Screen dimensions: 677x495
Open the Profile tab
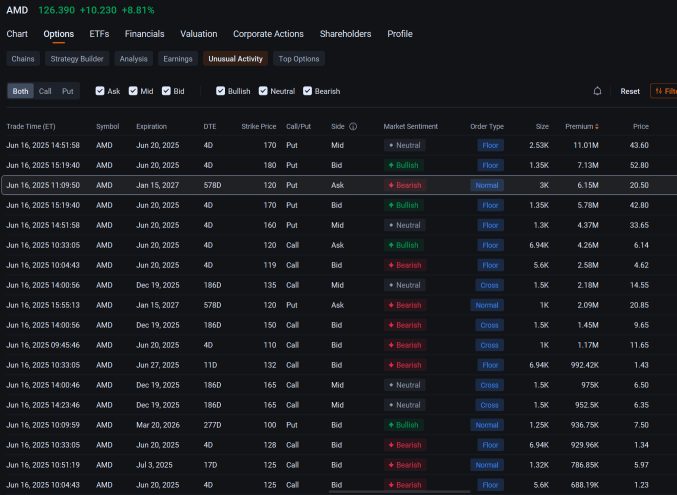coord(400,34)
